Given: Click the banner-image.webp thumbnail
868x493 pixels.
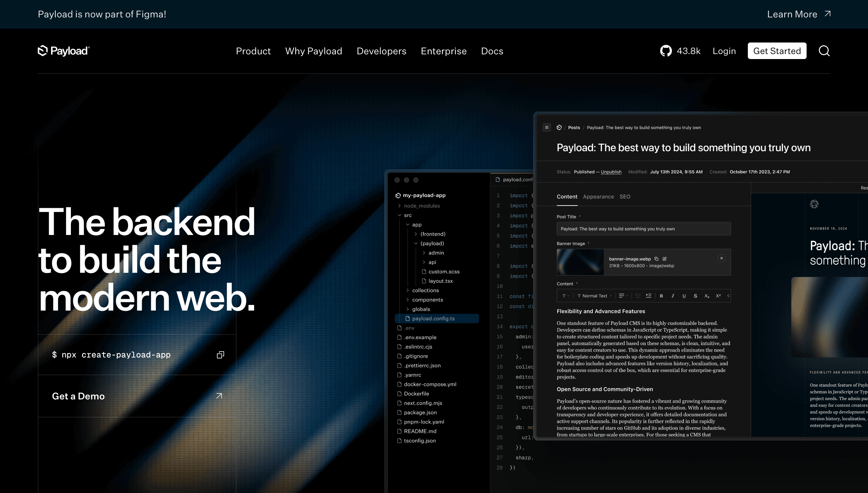Looking at the screenshot, I should coord(580,262).
